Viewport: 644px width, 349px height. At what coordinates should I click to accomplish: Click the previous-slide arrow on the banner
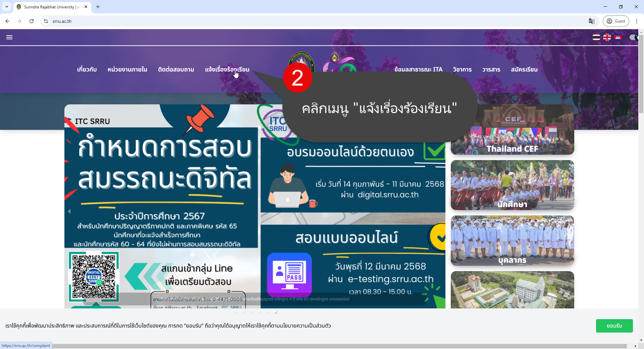69,211
